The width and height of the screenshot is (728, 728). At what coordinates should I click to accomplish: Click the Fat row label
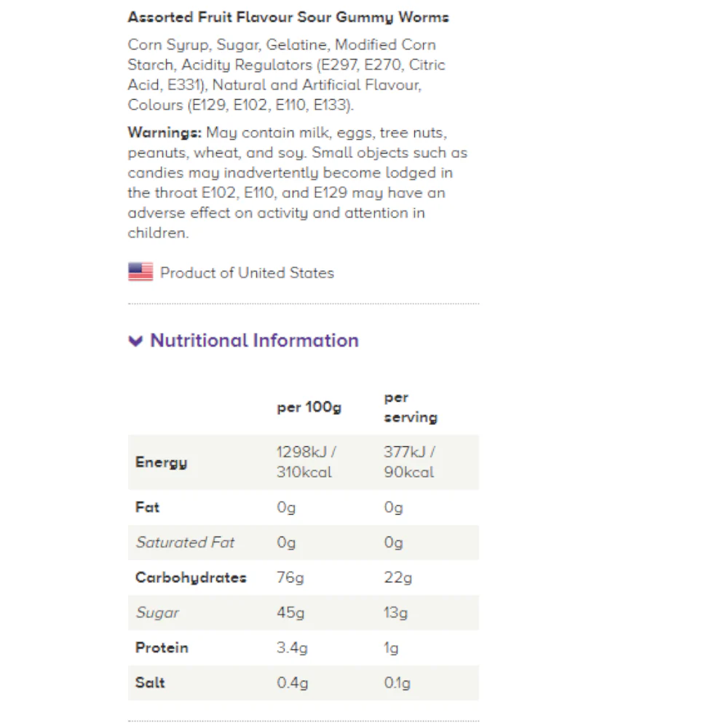pyautogui.click(x=147, y=507)
